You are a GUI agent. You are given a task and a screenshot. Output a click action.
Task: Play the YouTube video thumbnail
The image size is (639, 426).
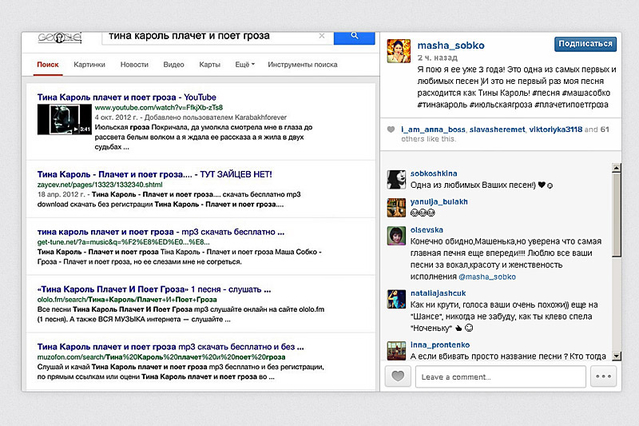click(x=64, y=119)
